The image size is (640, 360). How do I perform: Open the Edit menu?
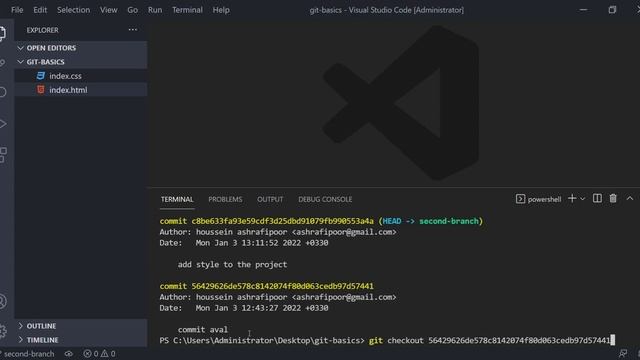[40, 10]
